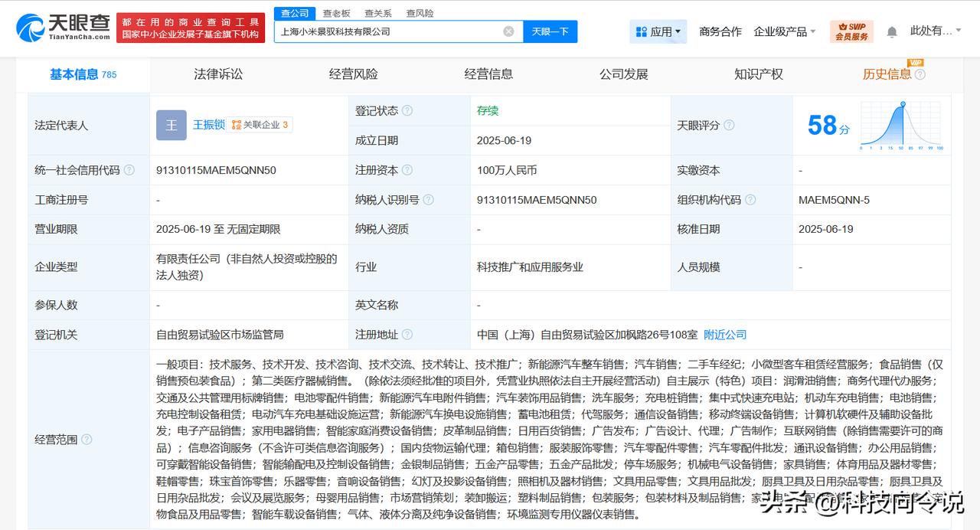This screenshot has height=530, width=980.
Task: Open SVIP 会员服务 badge
Action: [851, 31]
